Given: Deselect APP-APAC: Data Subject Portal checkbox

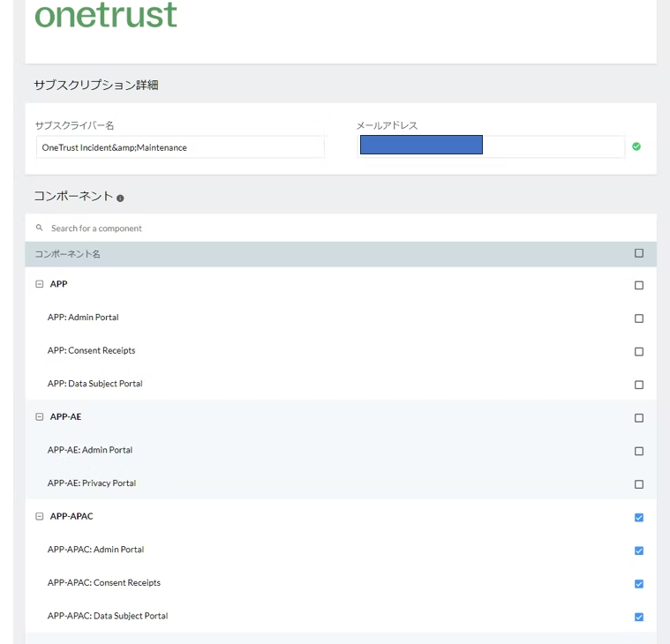Looking at the screenshot, I should [639, 617].
